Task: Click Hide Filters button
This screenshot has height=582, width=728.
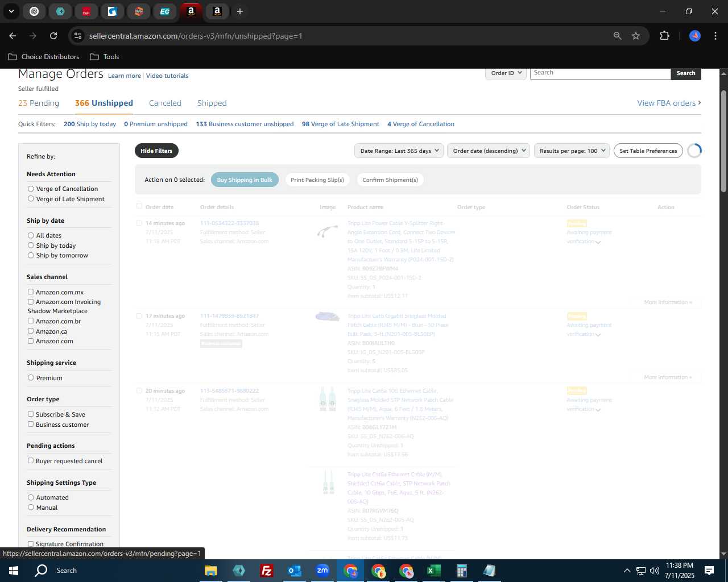Action: (x=156, y=151)
